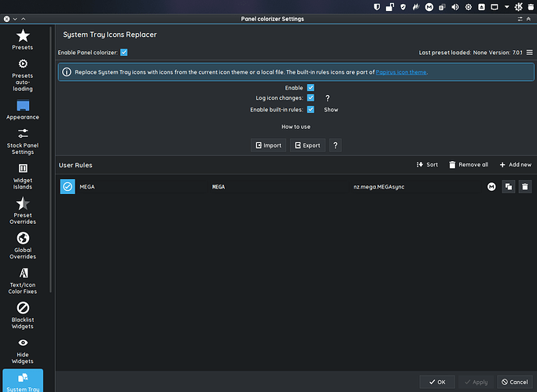Image resolution: width=537 pixels, height=392 pixels.
Task: Expand hidden system tray icons arrow
Action: [507, 6]
